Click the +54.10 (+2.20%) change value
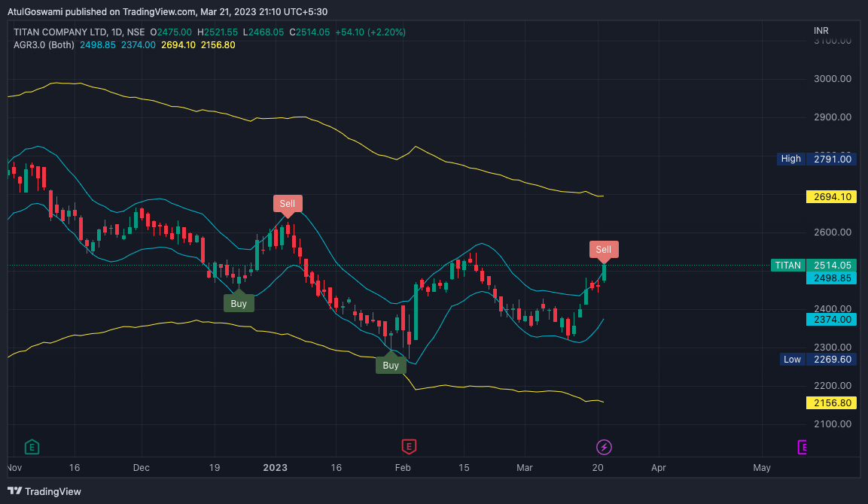This screenshot has width=868, height=504. pyautogui.click(x=370, y=32)
